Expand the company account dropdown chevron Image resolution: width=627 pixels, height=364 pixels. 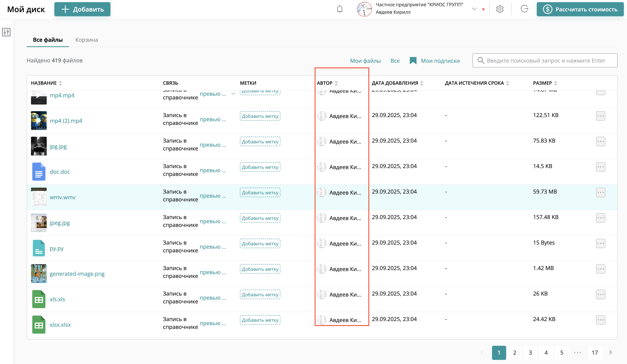[474, 9]
